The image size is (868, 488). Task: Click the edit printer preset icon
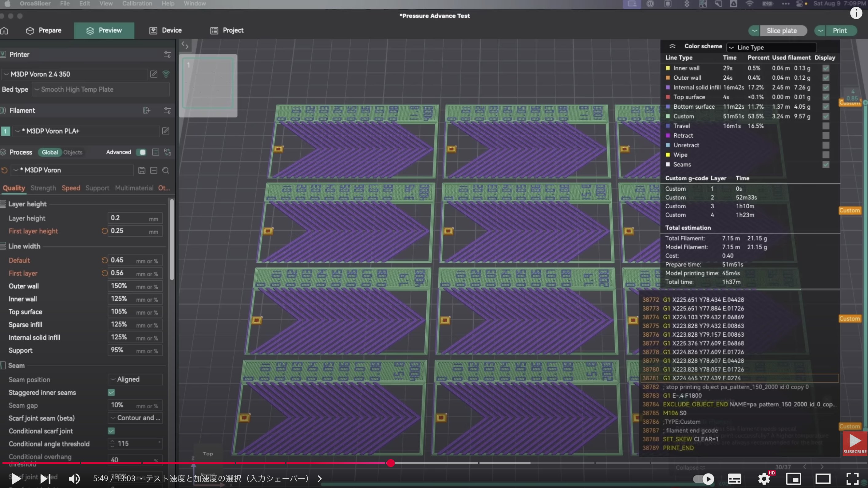tap(154, 74)
